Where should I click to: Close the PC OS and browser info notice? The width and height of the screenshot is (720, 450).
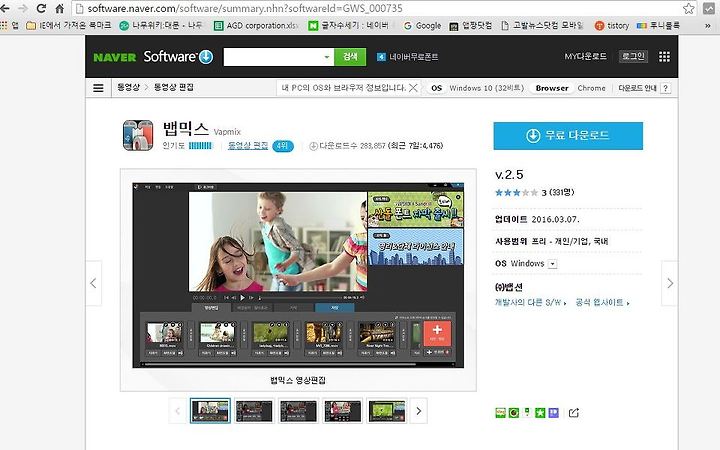pos(413,88)
